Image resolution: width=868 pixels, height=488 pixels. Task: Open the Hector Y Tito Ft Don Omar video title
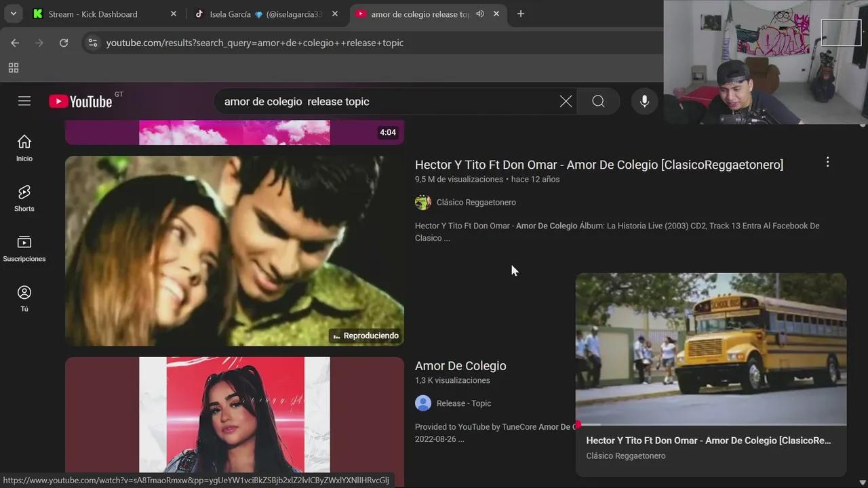coord(599,165)
